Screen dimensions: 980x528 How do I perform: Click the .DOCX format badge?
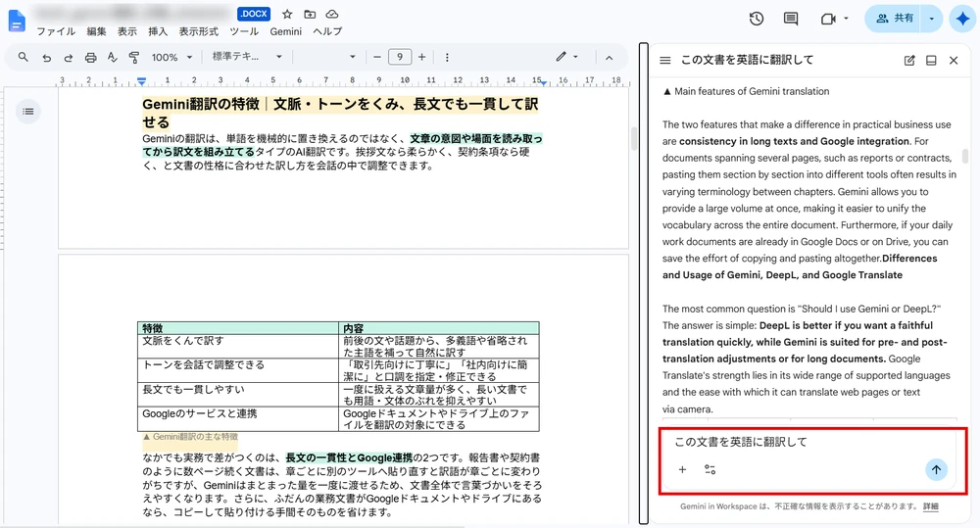click(x=254, y=14)
